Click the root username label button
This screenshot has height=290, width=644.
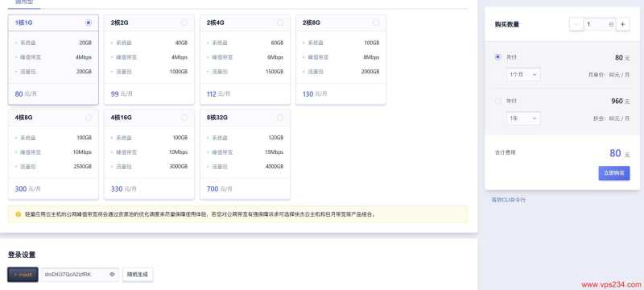click(23, 275)
